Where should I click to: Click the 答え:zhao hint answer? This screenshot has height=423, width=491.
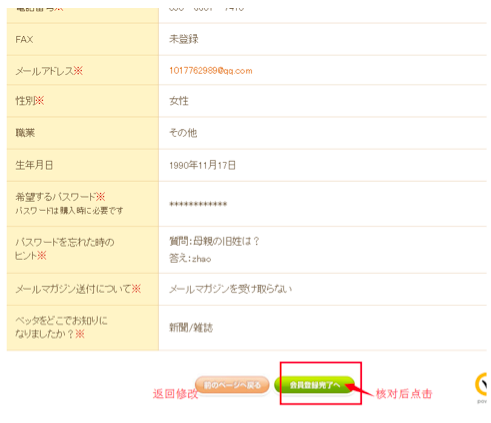[190, 258]
